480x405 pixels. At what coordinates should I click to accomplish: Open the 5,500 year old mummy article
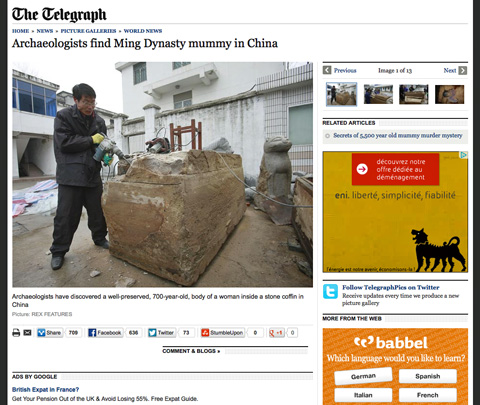point(398,136)
